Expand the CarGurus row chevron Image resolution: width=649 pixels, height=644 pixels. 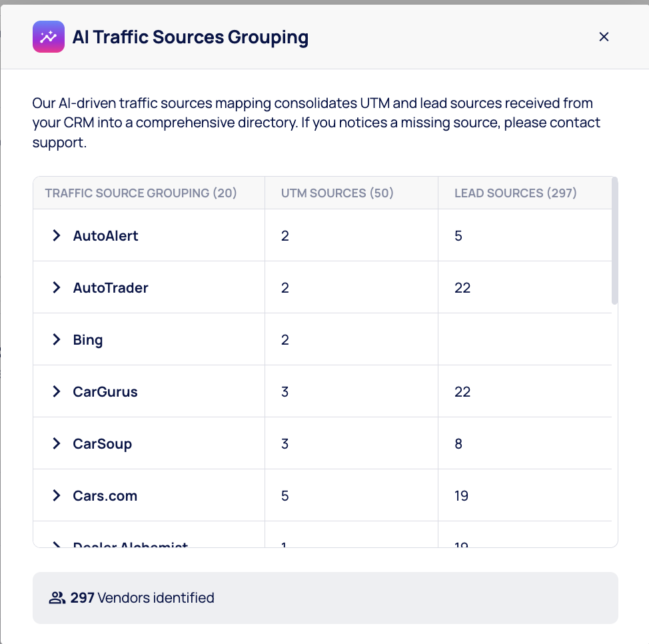[x=57, y=391]
